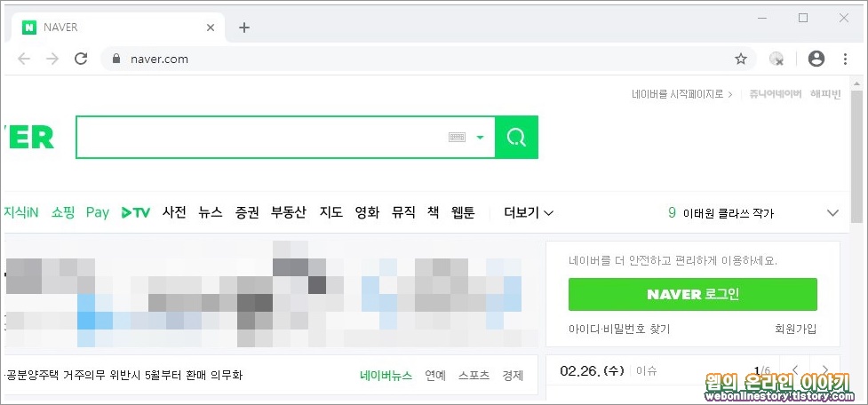Select the 경제 tab
The height and width of the screenshot is (405, 868).
click(x=513, y=376)
